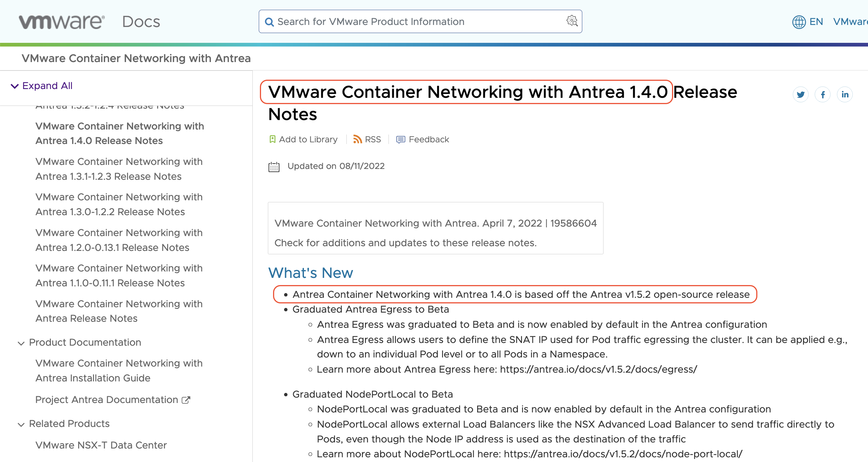Click the VMware Container Networking with Antrea breadcrumb
This screenshot has height=462, width=868.
[136, 58]
